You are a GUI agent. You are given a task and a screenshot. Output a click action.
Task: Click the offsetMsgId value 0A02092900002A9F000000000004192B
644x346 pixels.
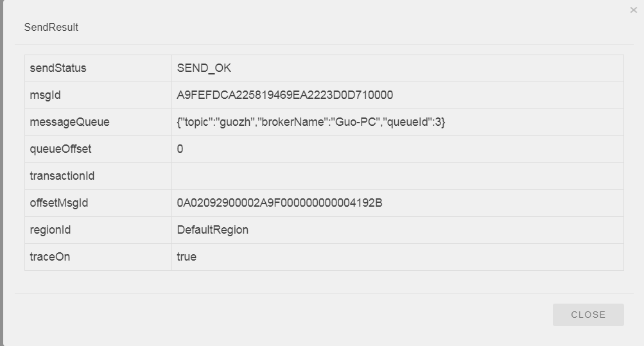point(280,203)
